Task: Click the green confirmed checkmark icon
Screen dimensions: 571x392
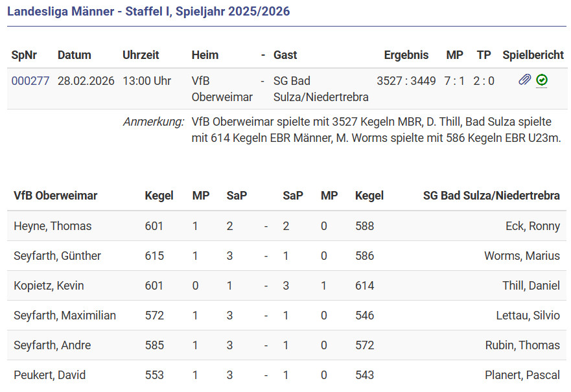Action: click(542, 80)
